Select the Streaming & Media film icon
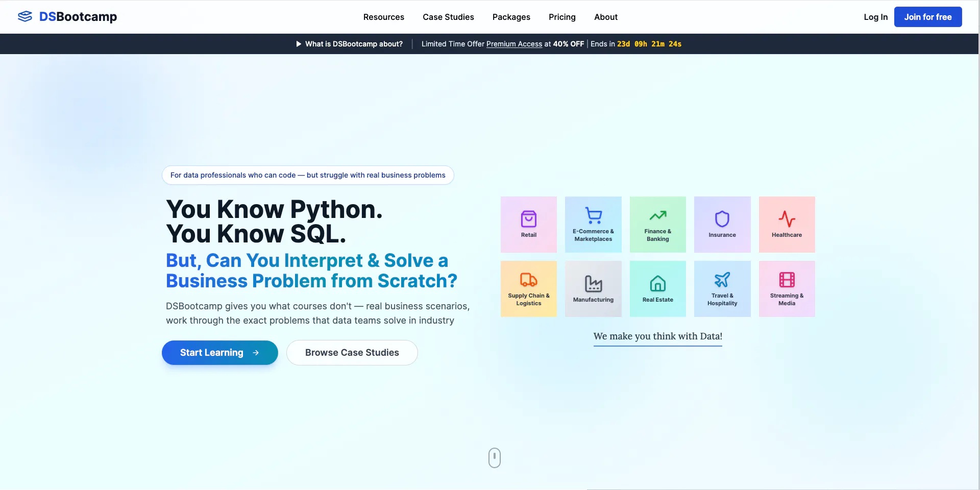The width and height of the screenshot is (980, 490). click(x=787, y=280)
